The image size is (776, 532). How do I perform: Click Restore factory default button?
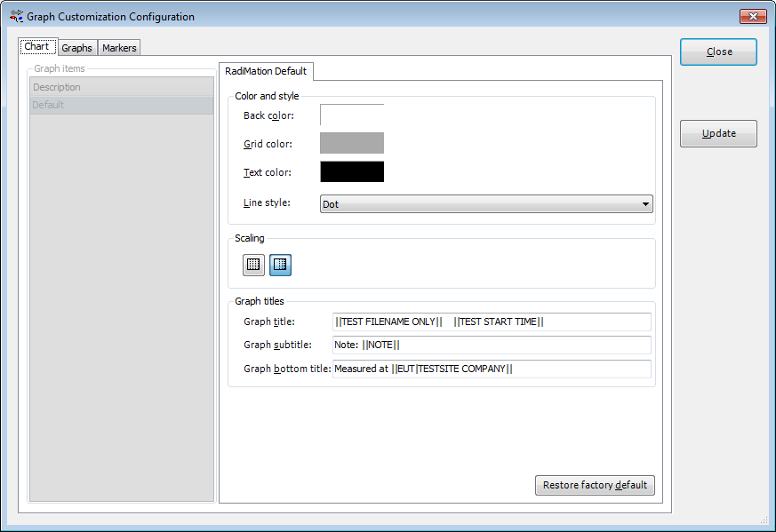coord(595,485)
